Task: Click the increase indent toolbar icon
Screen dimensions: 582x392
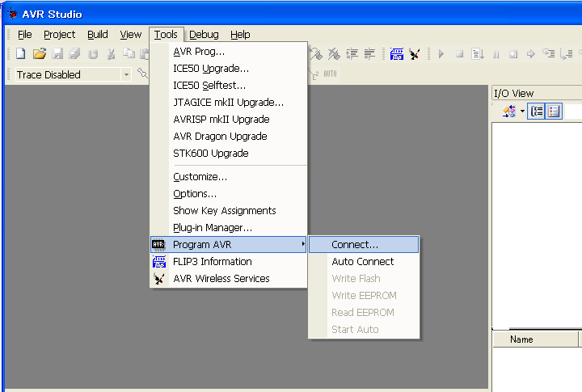Action: (352, 54)
